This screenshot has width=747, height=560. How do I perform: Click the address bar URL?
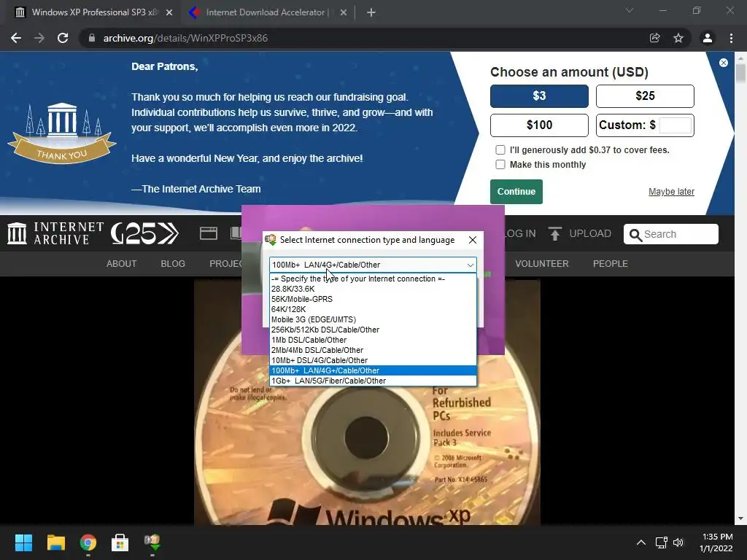point(185,38)
